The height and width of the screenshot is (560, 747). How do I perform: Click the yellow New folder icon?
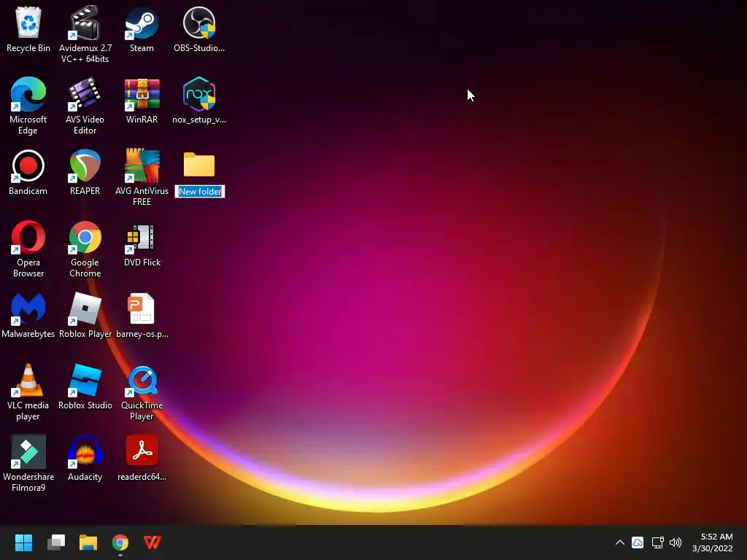pos(199,165)
